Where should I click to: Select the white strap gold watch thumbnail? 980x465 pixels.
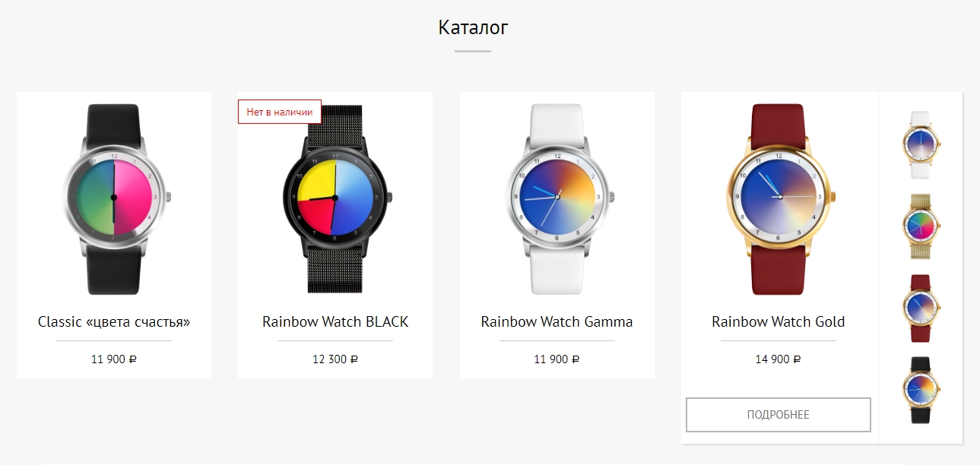coord(921,144)
